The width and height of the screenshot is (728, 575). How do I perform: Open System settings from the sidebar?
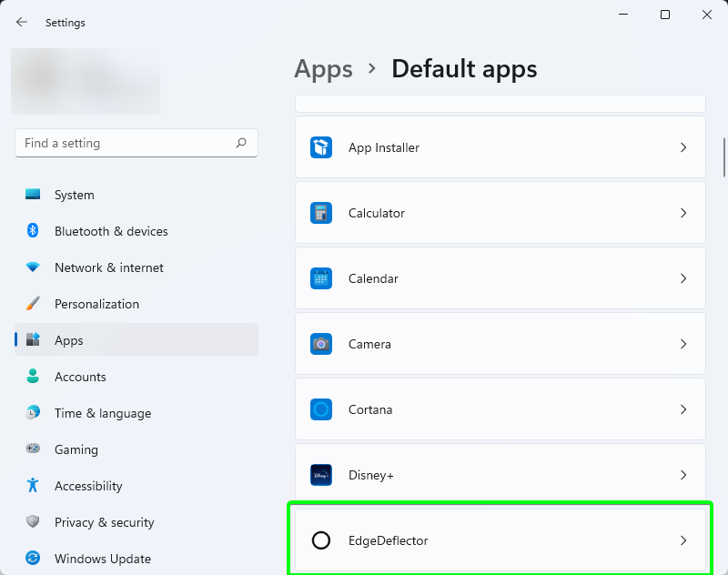click(74, 195)
